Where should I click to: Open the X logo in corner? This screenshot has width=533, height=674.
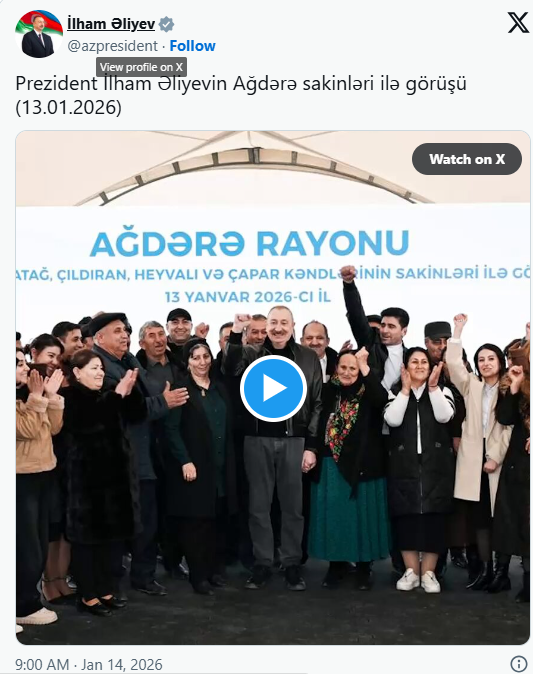pyautogui.click(x=518, y=22)
